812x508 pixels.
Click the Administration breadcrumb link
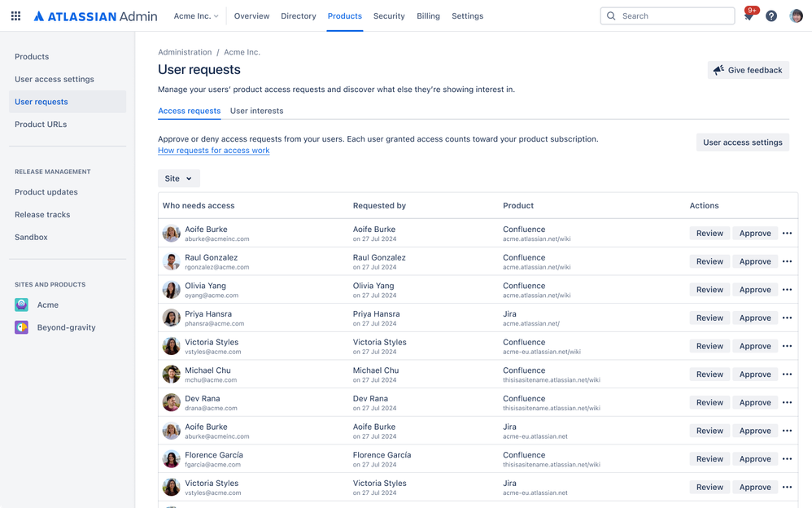pos(185,52)
